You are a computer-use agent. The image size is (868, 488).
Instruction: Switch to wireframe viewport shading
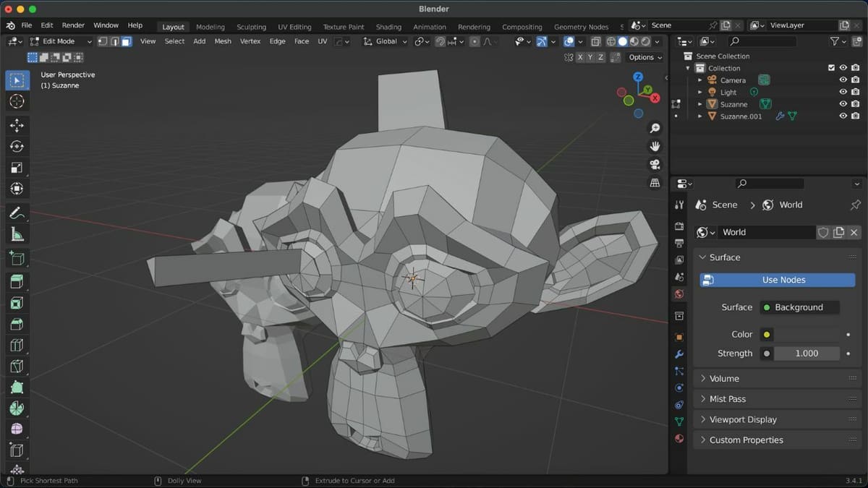point(610,41)
